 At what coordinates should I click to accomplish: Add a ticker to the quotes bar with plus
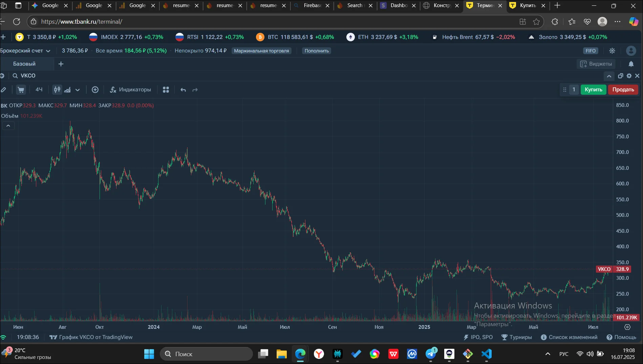(3, 37)
